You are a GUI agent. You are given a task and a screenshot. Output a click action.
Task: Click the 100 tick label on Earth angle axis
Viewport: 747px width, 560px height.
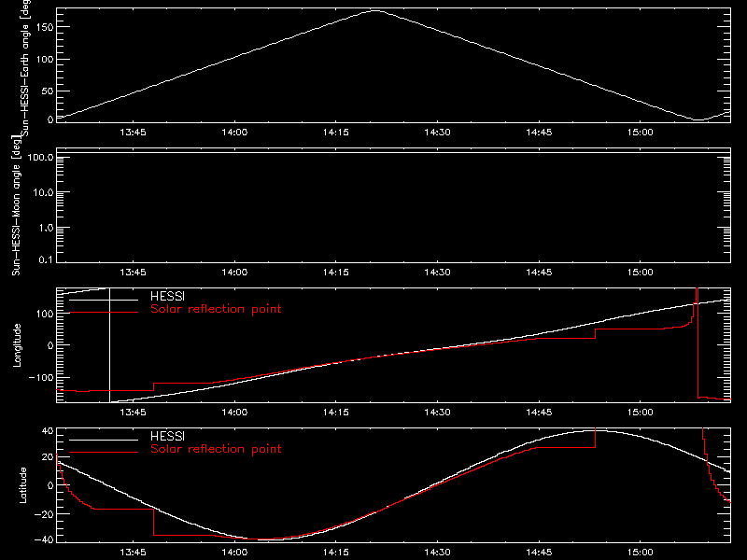[45, 60]
